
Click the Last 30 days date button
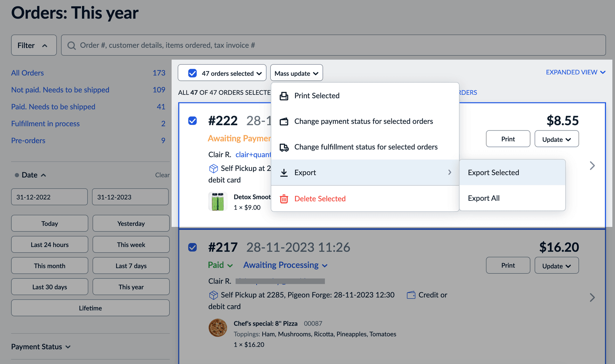pos(50,287)
